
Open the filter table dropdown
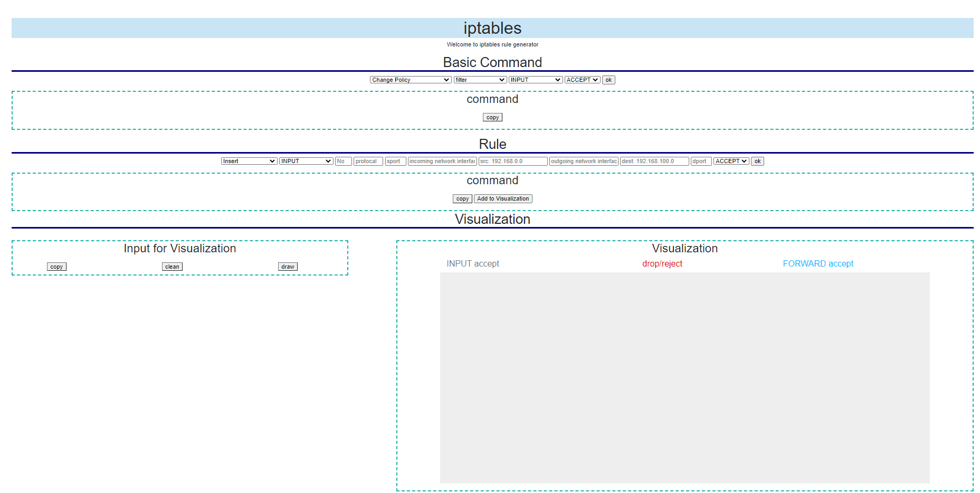point(479,80)
